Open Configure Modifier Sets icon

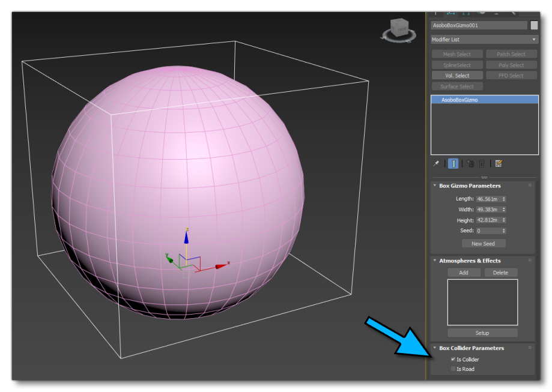coord(499,163)
